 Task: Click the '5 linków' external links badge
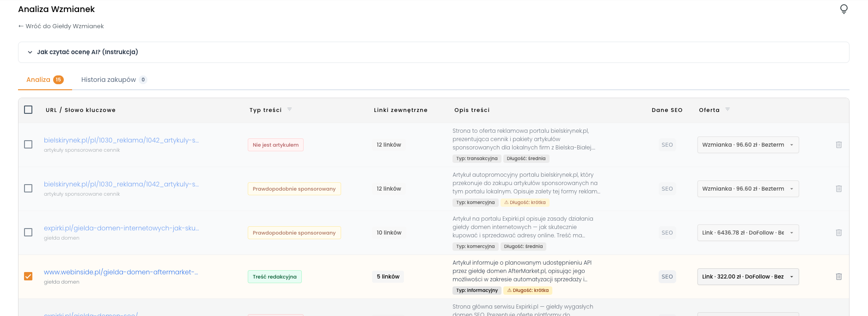click(x=388, y=277)
